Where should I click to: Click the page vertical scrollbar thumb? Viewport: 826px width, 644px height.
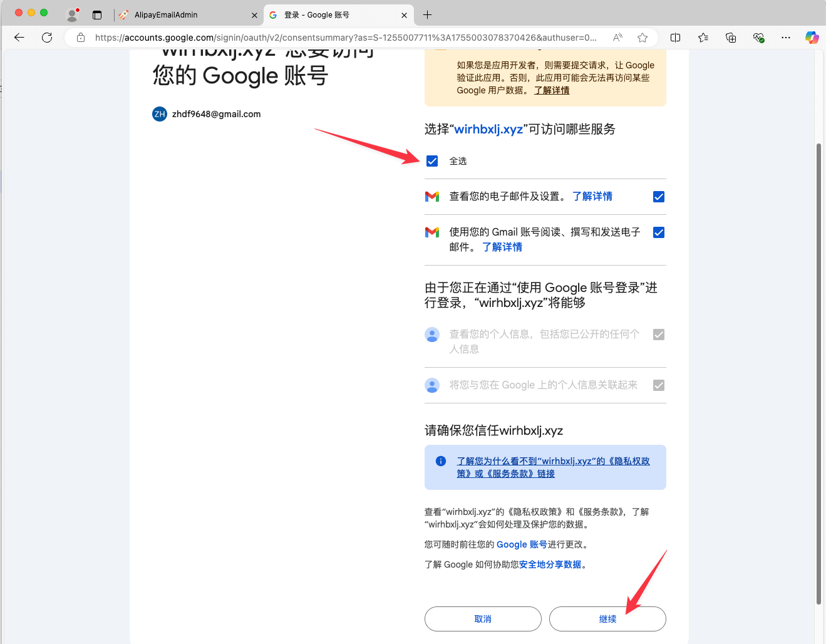pyautogui.click(x=818, y=373)
